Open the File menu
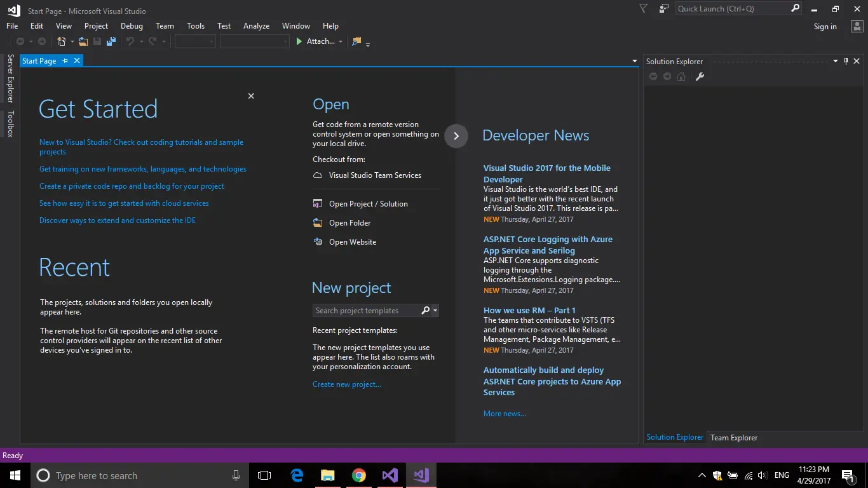The height and width of the screenshot is (488, 868). [12, 26]
